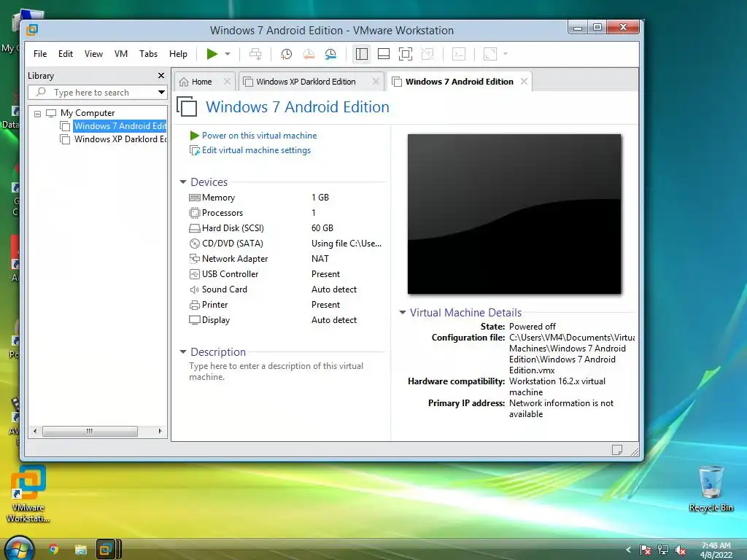Click the green Power On toolbar button
The height and width of the screenshot is (560, 747).
point(212,54)
